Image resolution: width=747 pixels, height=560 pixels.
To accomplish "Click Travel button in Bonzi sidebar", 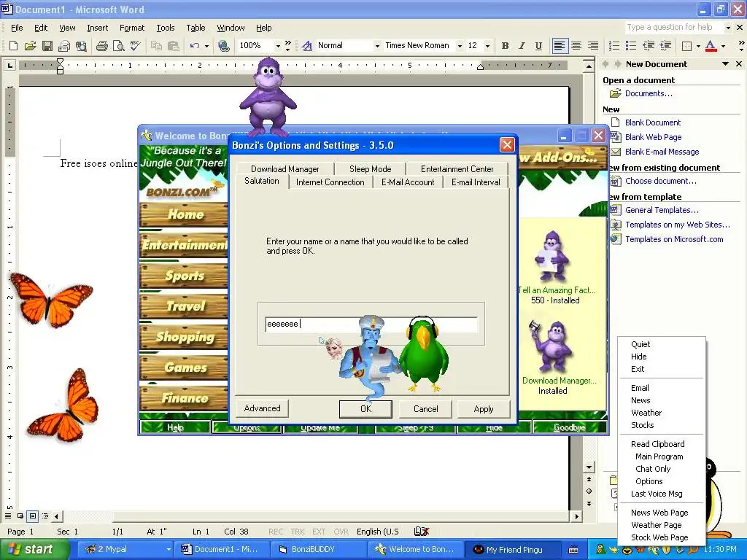I will pyautogui.click(x=184, y=306).
